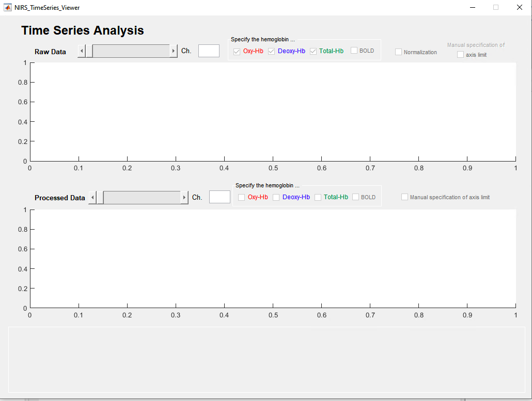The height and width of the screenshot is (401, 532).
Task: Enable Raw Data manual axis limit checkbox
Action: (460, 55)
